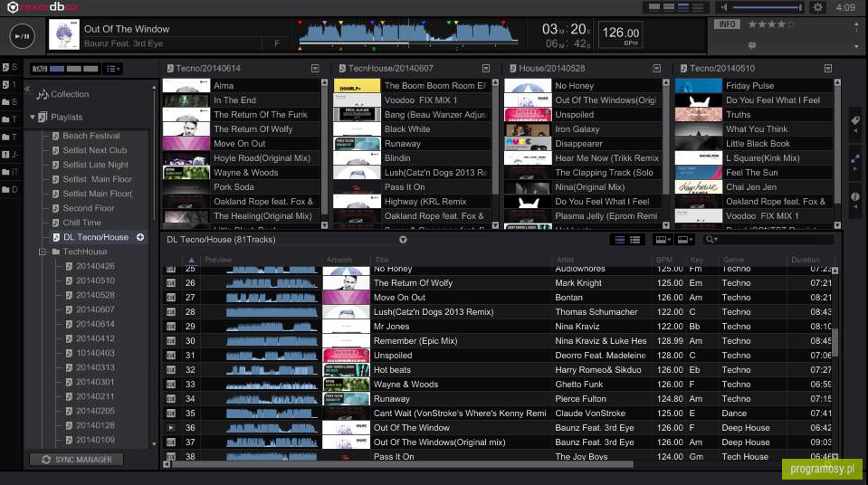Sort by the Genre column header

733,260
